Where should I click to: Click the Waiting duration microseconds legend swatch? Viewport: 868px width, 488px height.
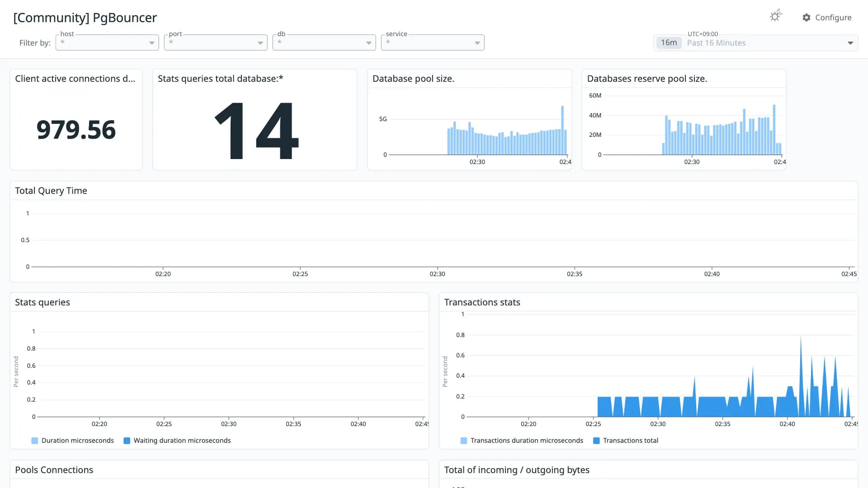coord(127,441)
